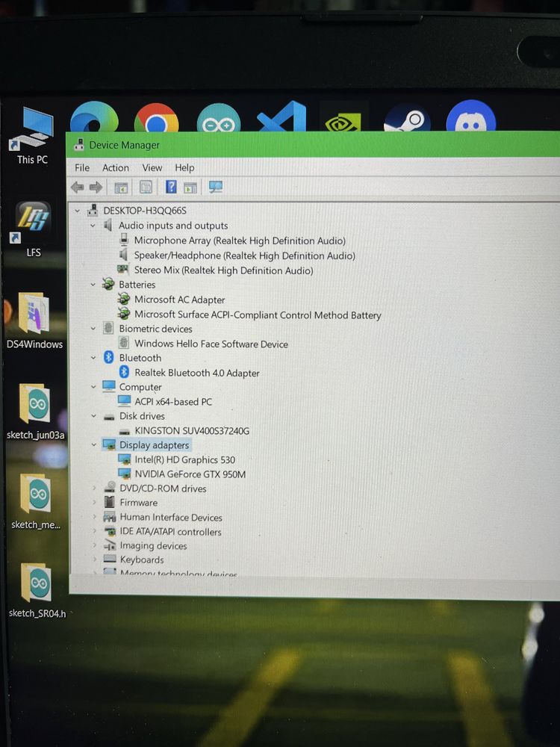Click the Show/Hide Console Tree toolbar icon
Screen dimensions: 560x747
coord(121,187)
